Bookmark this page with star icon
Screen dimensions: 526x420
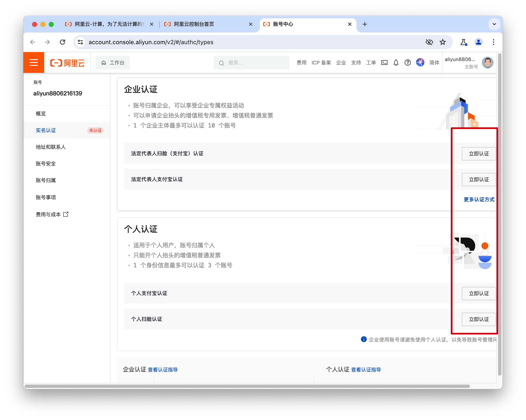(x=442, y=42)
